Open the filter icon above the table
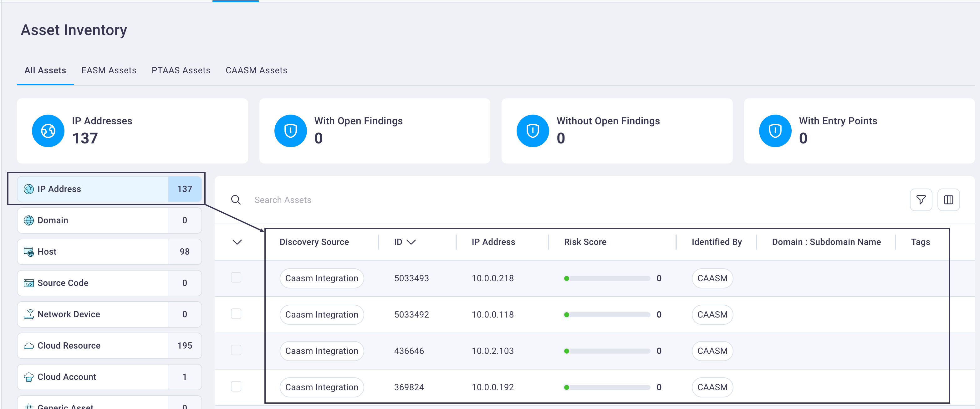This screenshot has width=980, height=409. click(921, 199)
